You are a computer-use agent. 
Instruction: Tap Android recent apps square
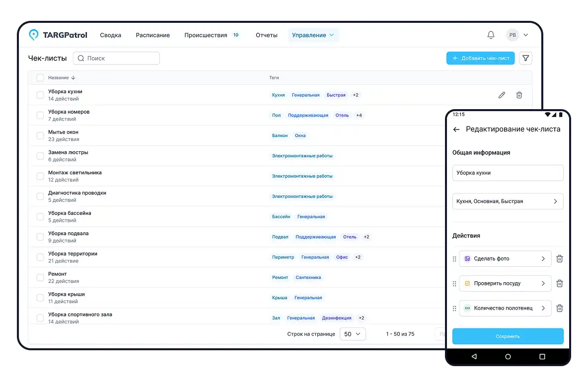[x=542, y=356]
